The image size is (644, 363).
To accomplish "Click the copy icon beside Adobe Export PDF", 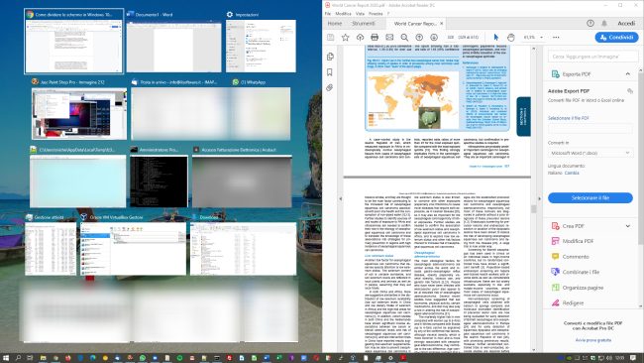I will [x=629, y=91].
